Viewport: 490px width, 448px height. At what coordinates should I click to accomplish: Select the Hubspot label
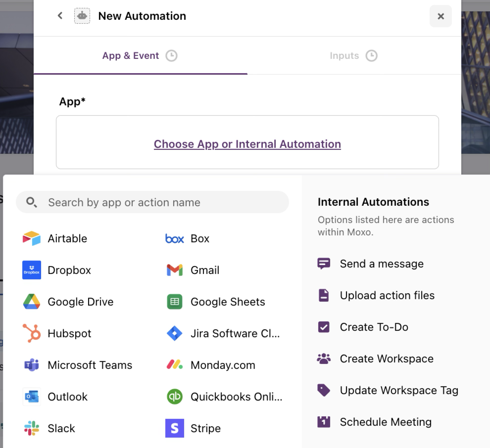pyautogui.click(x=70, y=334)
